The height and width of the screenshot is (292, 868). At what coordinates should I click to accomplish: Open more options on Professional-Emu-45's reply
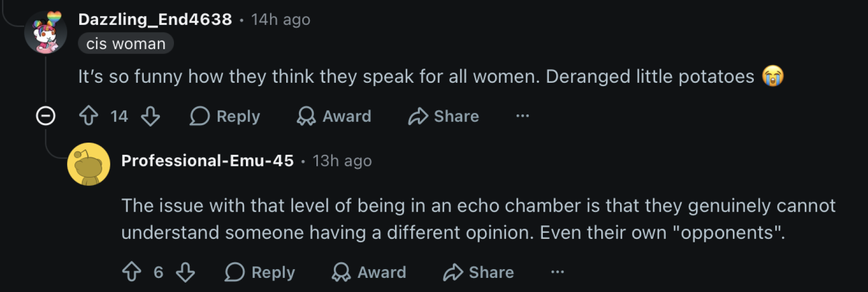[x=557, y=272]
